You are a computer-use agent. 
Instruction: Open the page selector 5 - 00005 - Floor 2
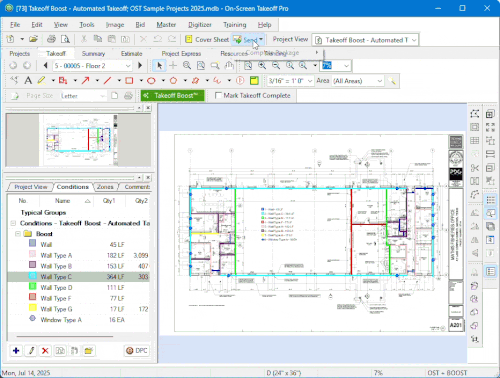[x=92, y=66]
